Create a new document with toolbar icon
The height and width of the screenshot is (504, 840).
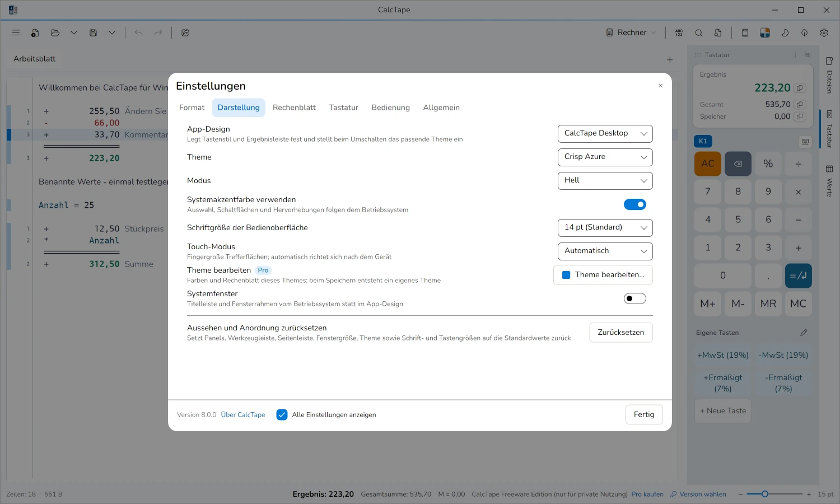pos(35,33)
